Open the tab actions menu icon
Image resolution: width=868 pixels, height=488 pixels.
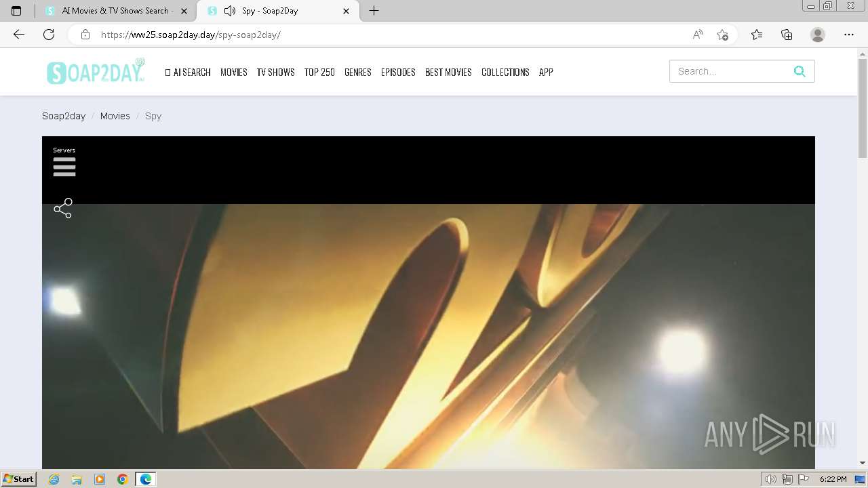click(16, 11)
